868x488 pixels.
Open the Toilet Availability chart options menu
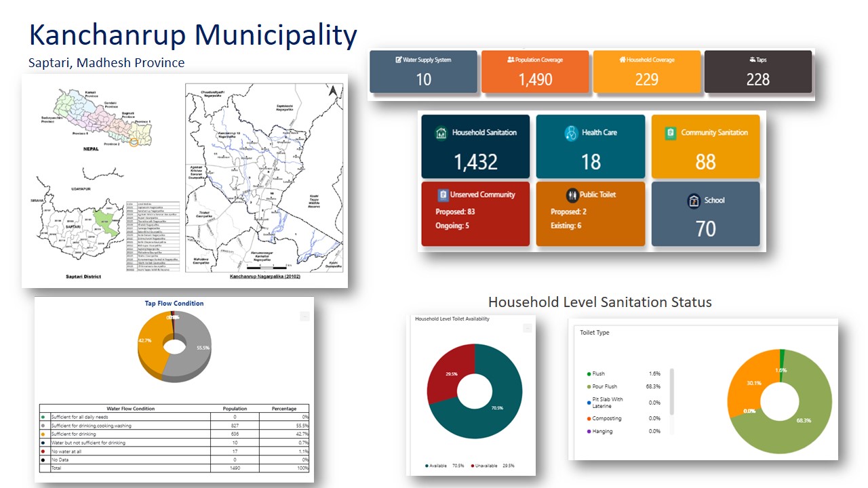pyautogui.click(x=527, y=328)
